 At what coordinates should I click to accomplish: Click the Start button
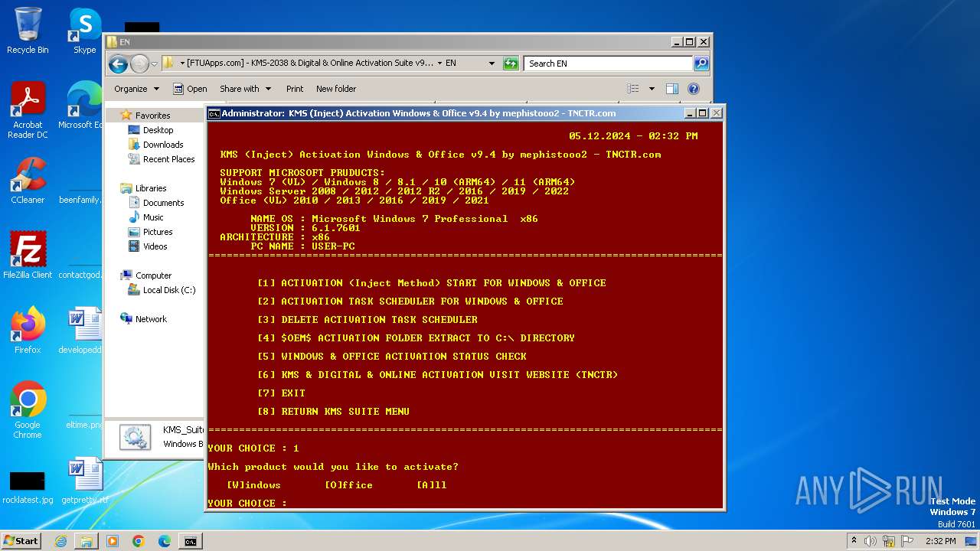(21, 541)
